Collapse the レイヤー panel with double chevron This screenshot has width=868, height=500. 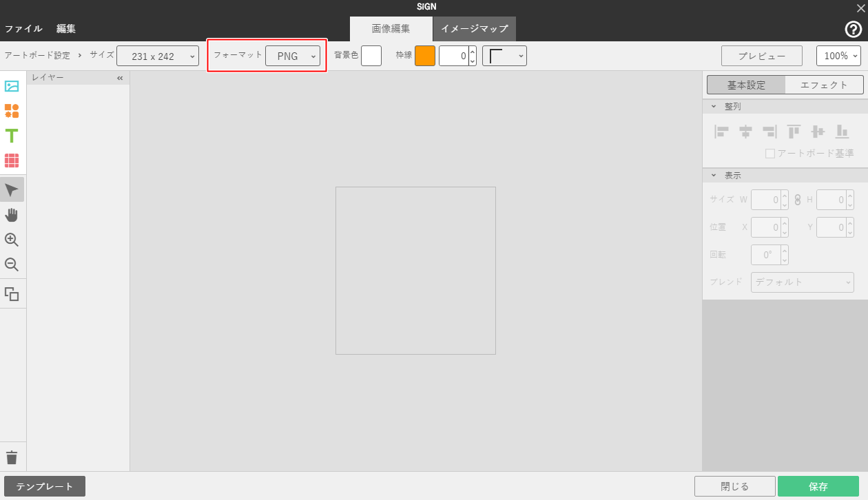(x=120, y=78)
